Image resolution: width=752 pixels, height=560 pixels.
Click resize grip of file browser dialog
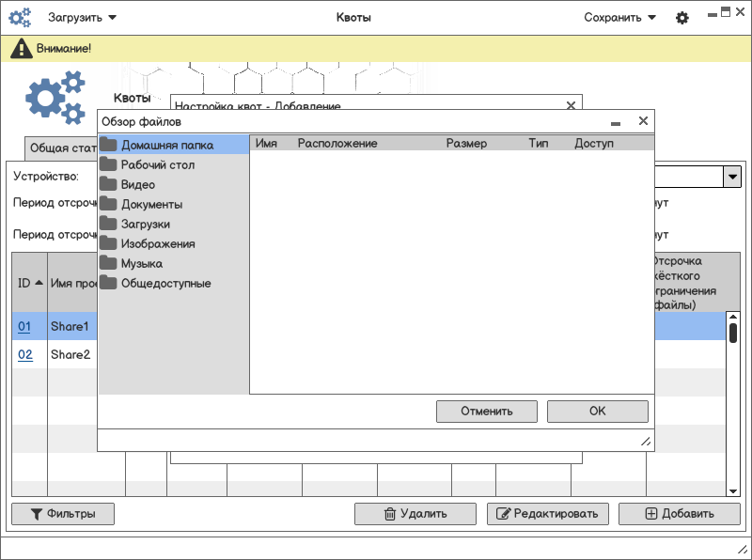click(646, 442)
